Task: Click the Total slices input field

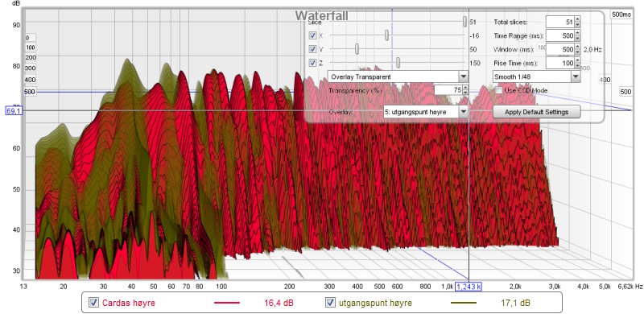Action: pyautogui.click(x=559, y=22)
